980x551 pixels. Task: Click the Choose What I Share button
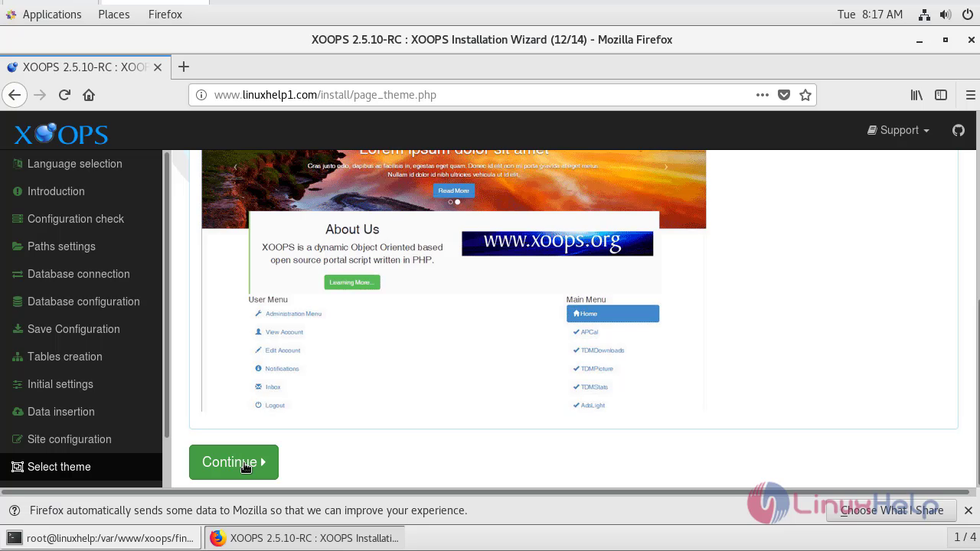pyautogui.click(x=891, y=510)
